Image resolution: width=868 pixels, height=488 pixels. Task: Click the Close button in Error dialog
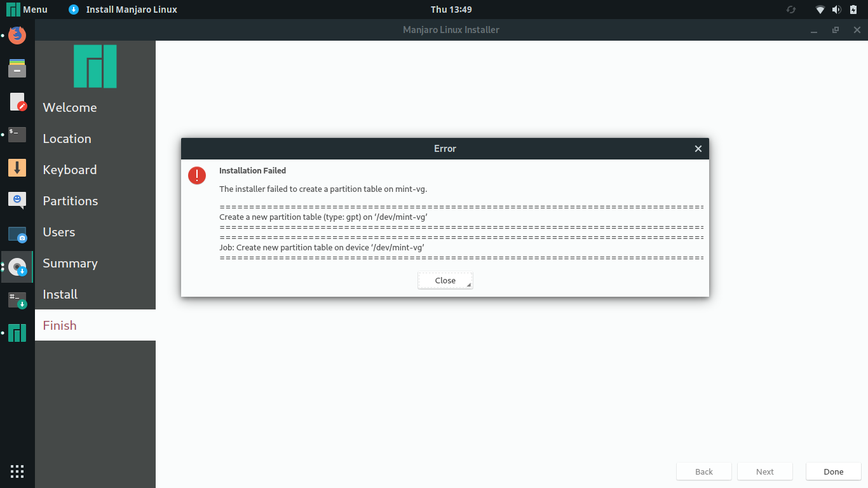coord(445,281)
